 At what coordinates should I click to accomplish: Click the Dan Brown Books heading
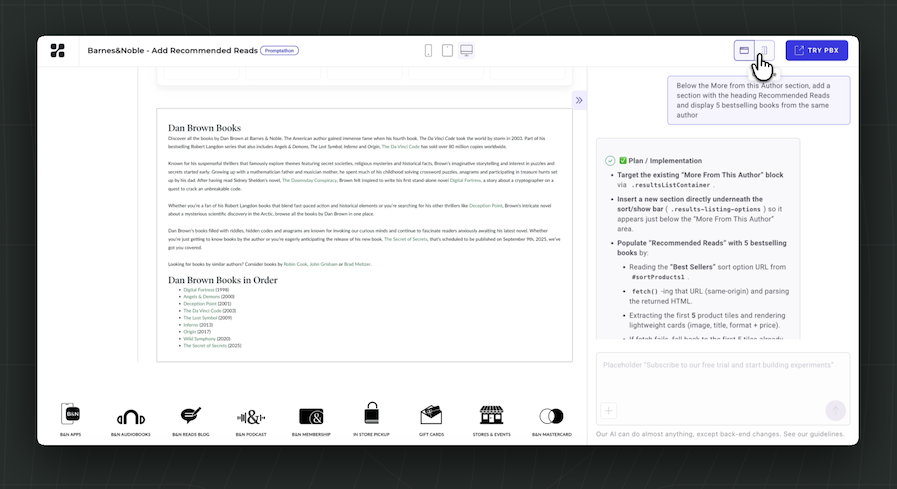click(x=204, y=128)
